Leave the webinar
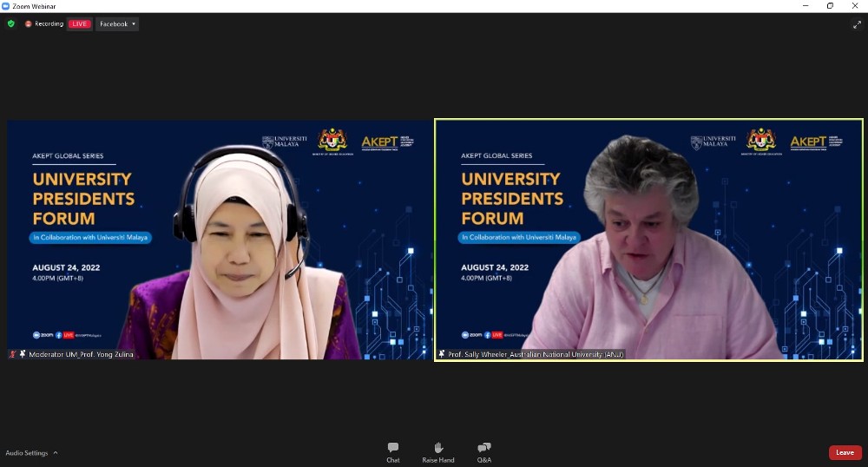Viewport: 868px width, 467px height. 845,452
